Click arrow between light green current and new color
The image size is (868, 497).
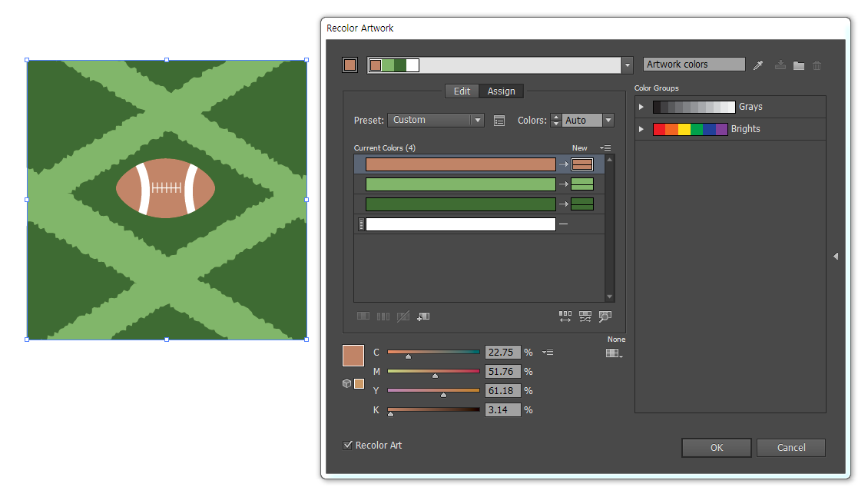pyautogui.click(x=563, y=184)
